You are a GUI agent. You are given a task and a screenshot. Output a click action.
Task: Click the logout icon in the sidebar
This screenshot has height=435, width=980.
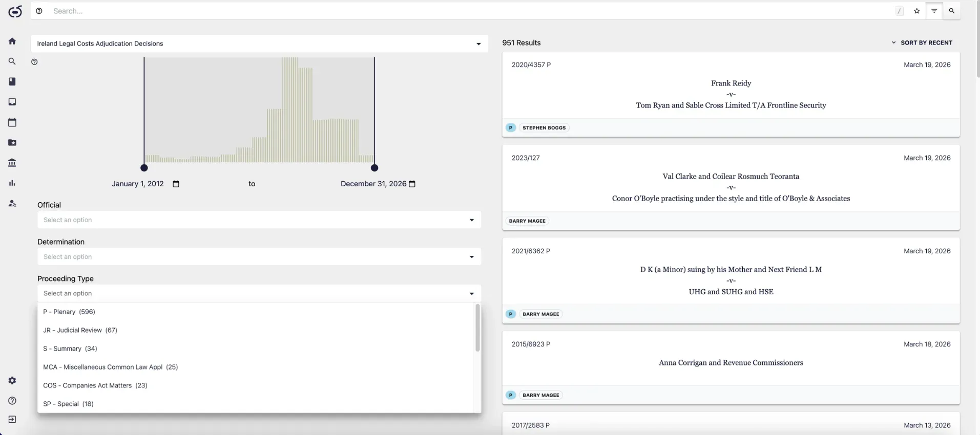coord(12,420)
